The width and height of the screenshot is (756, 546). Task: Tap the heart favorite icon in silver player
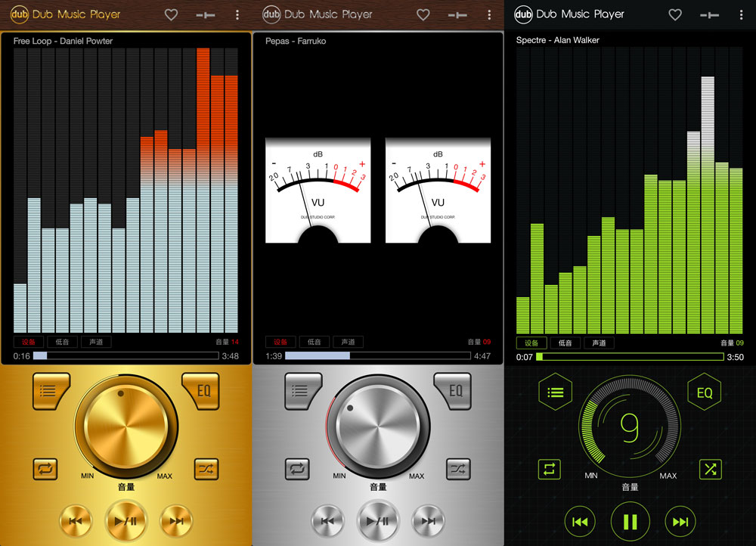coord(423,15)
